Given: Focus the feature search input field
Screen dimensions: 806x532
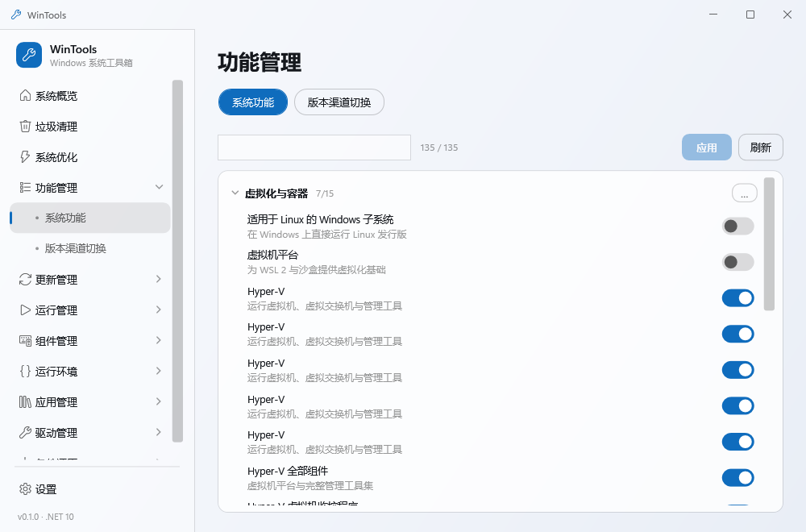Looking at the screenshot, I should tap(314, 148).
